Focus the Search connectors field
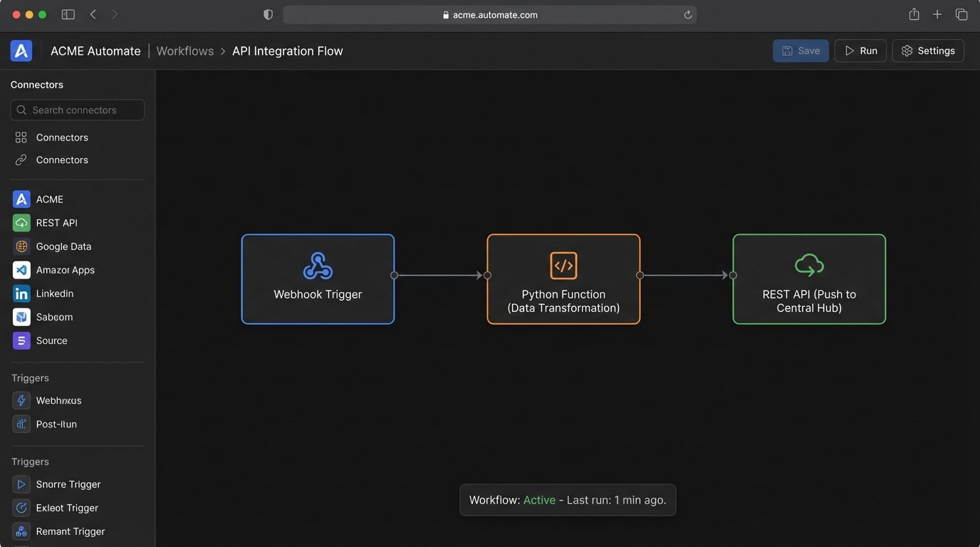 click(78, 110)
